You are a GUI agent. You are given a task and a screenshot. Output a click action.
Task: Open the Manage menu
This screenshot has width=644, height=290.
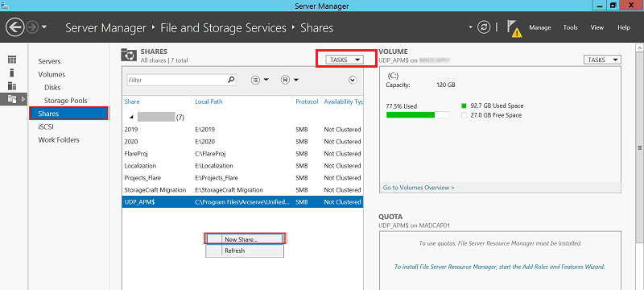(x=539, y=27)
